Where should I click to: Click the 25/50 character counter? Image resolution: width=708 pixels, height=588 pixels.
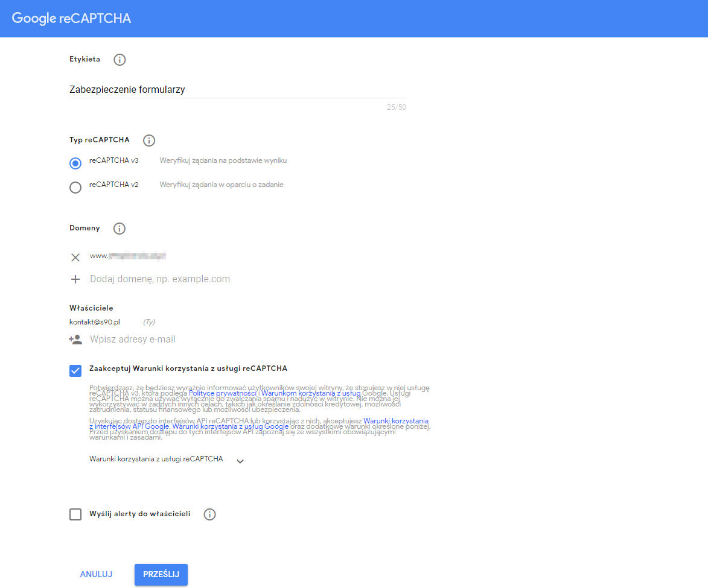397,107
